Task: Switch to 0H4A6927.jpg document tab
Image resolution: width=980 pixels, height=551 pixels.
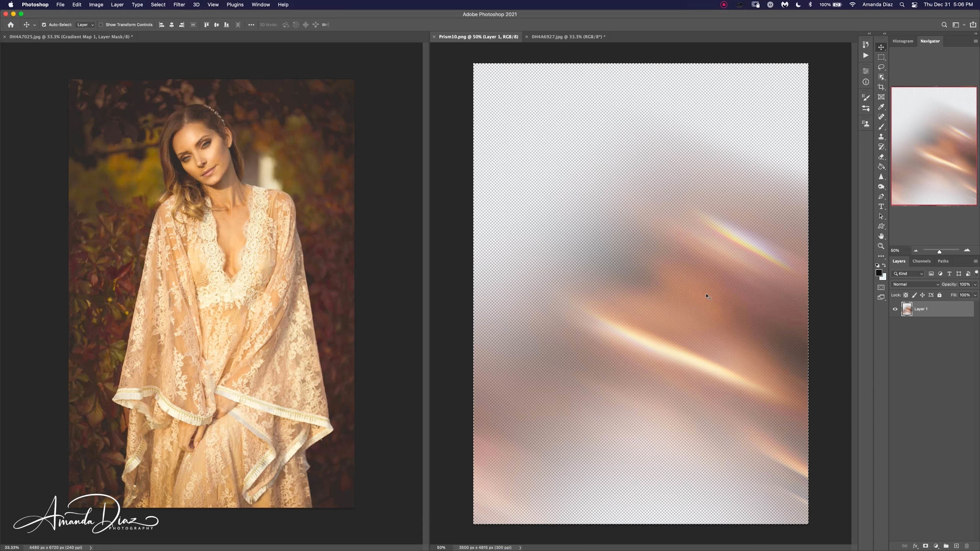Action: (568, 37)
